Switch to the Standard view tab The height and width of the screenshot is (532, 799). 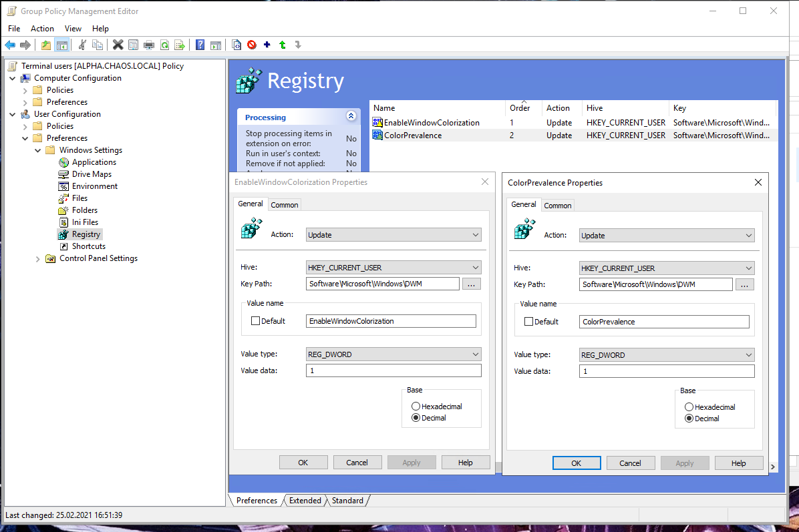tap(347, 501)
